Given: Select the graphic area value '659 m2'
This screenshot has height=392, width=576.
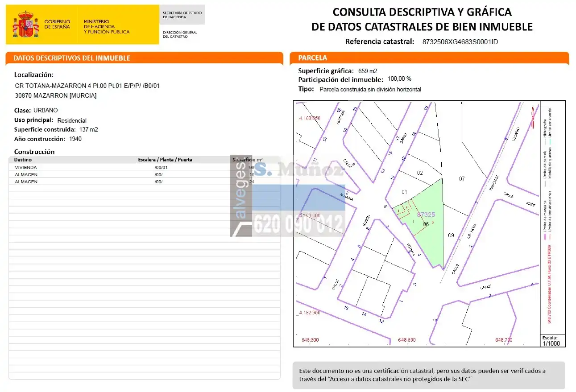Looking at the screenshot, I should 368,71.
